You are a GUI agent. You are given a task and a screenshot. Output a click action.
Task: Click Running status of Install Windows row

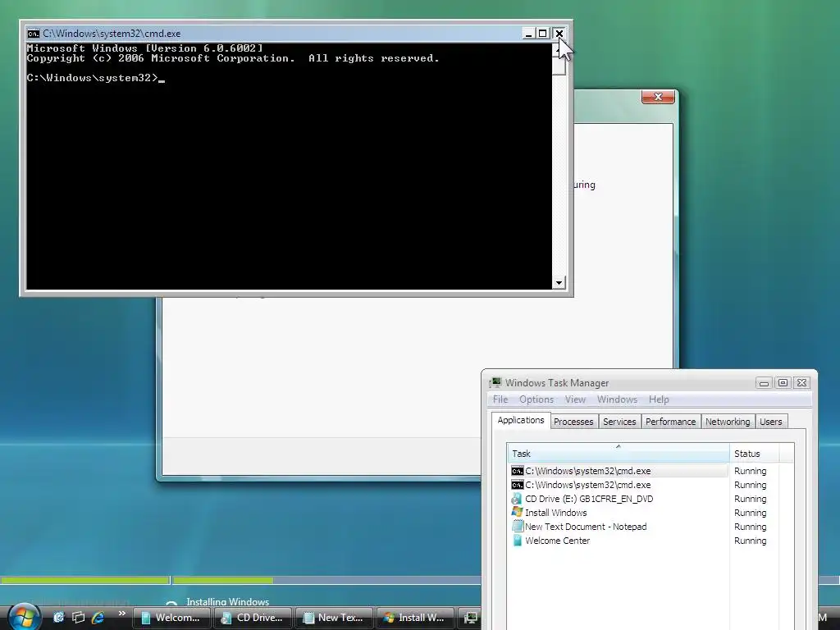point(750,513)
